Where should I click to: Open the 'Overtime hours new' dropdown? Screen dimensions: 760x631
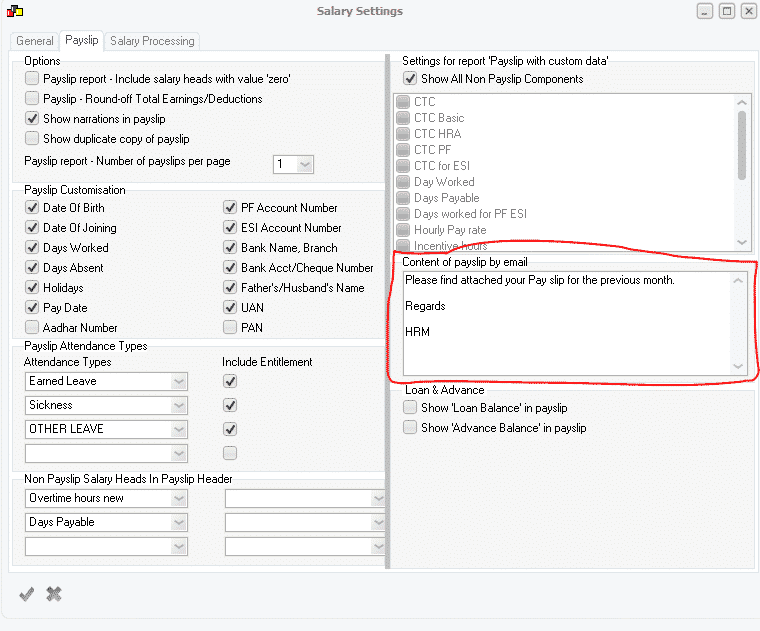pyautogui.click(x=179, y=498)
